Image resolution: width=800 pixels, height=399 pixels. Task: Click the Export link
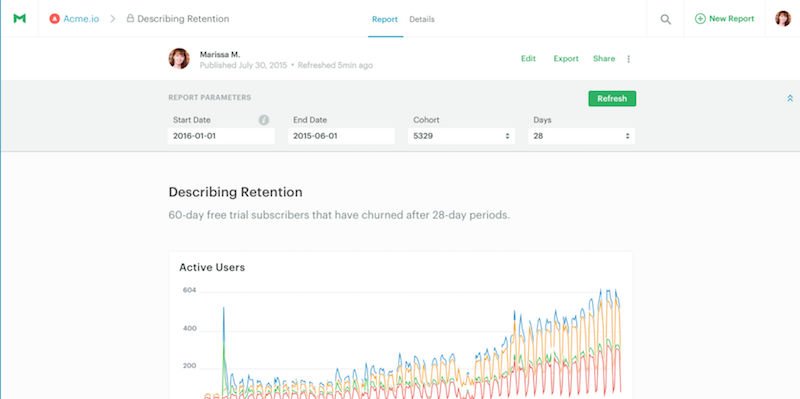point(566,59)
